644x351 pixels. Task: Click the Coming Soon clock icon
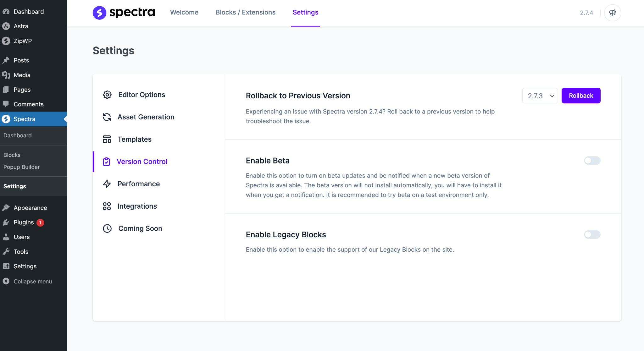(x=107, y=228)
